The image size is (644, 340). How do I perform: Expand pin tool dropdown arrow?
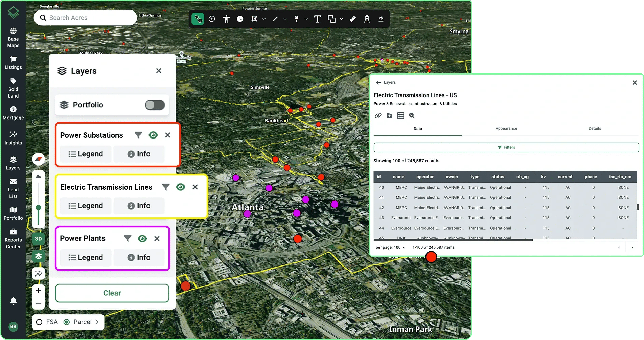306,19
